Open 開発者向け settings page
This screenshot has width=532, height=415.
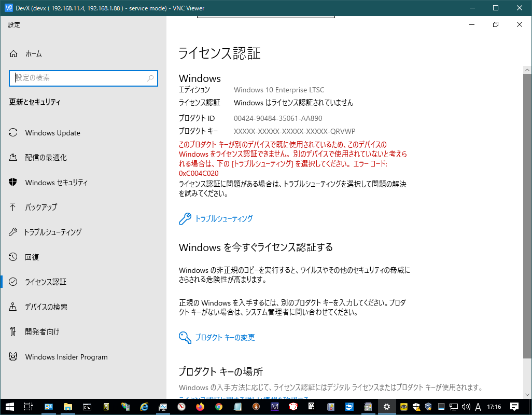pyautogui.click(x=34, y=331)
